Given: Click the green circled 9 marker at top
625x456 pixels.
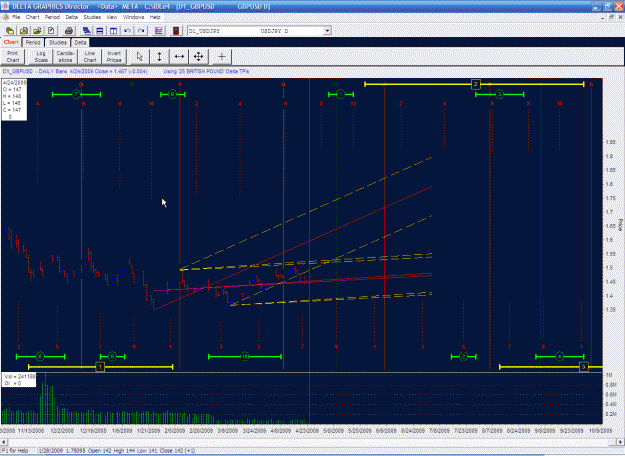Looking at the screenshot, I should pyautogui.click(x=172, y=94).
